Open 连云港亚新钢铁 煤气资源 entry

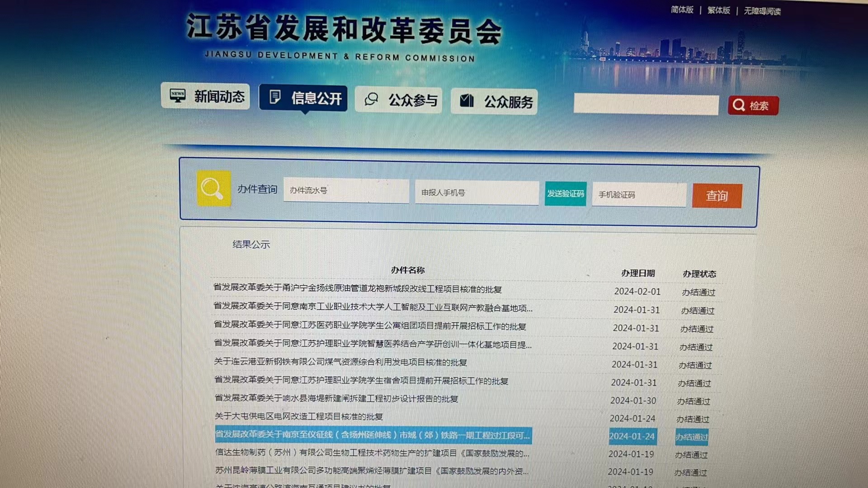(x=340, y=362)
